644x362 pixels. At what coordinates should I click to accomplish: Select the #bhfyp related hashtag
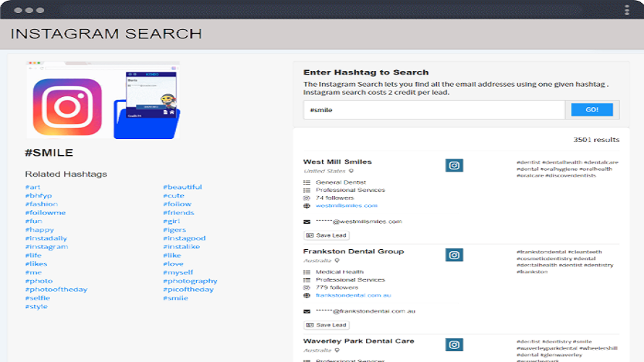click(x=38, y=195)
